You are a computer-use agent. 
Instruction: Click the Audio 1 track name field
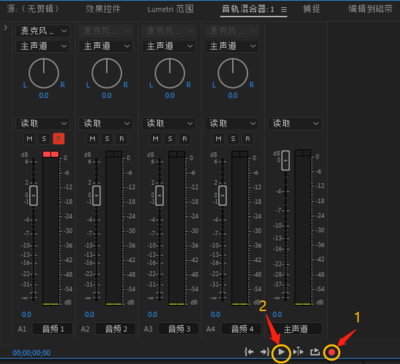pos(52,329)
